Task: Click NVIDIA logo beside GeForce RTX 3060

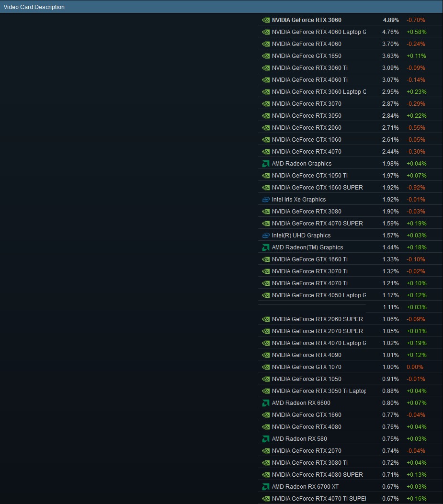Action: coord(266,20)
